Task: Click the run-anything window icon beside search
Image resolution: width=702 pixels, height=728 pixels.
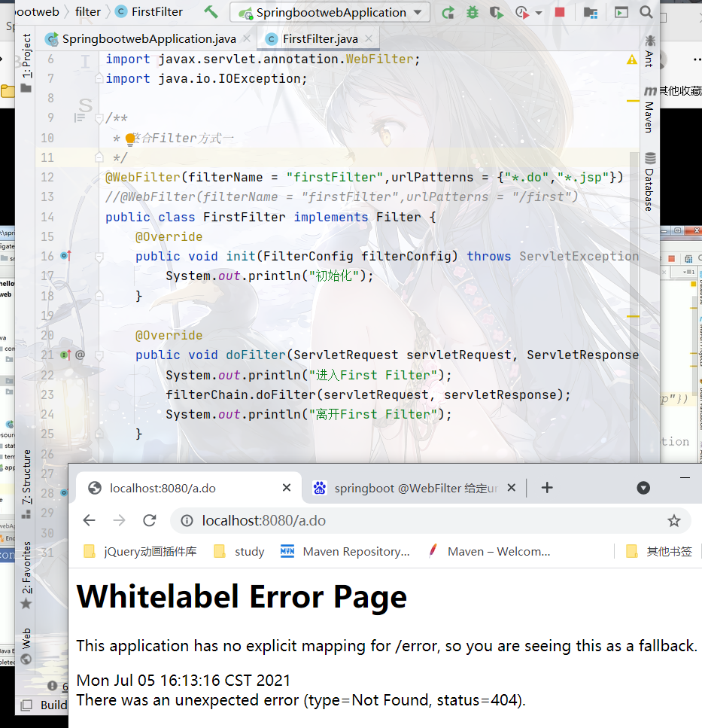Action: (621, 13)
